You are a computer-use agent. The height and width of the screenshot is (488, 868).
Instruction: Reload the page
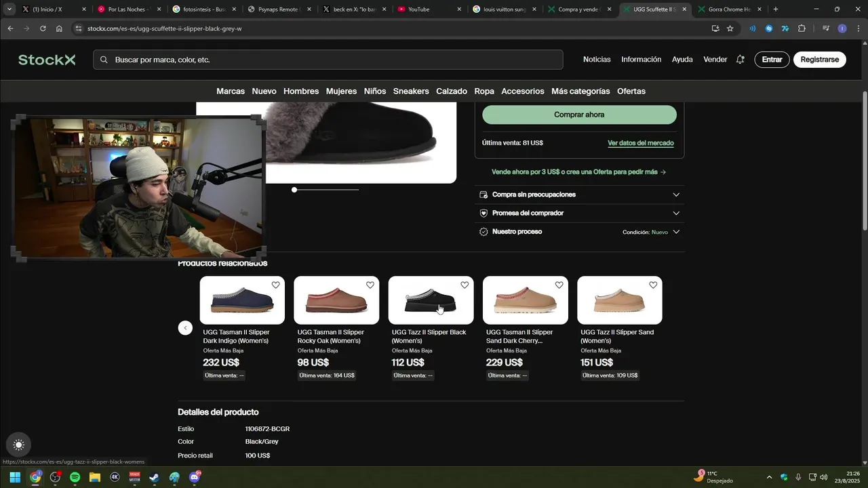click(x=43, y=28)
